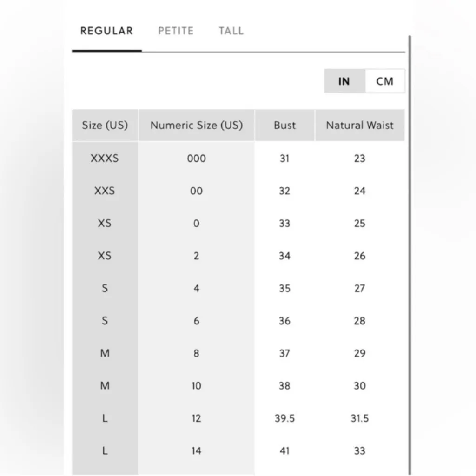The height and width of the screenshot is (476, 476).
Task: Select the Regular tab
Action: (x=106, y=31)
